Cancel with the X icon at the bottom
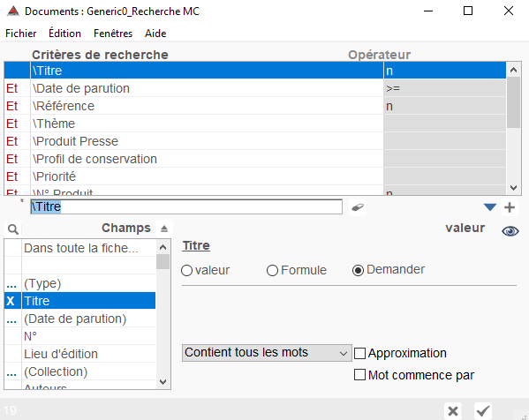The image size is (529, 420). tap(453, 411)
